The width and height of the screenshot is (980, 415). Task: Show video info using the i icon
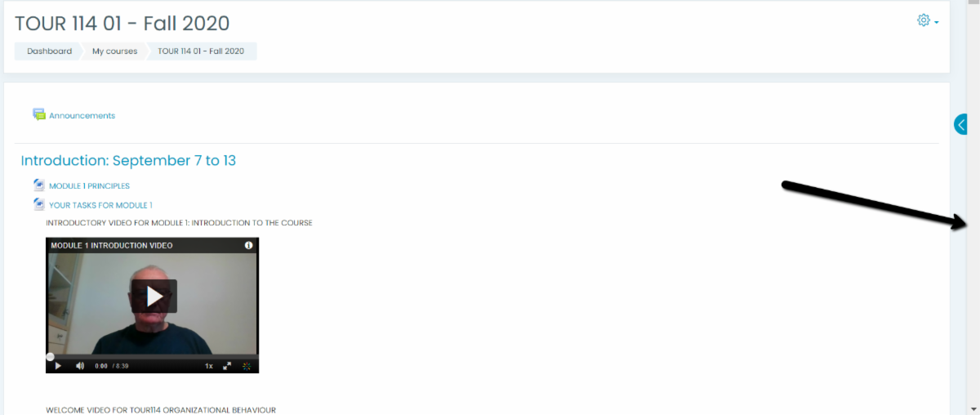click(249, 245)
